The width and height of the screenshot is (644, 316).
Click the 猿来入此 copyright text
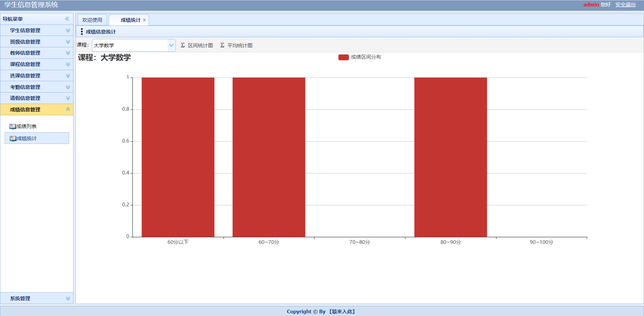[x=342, y=312]
